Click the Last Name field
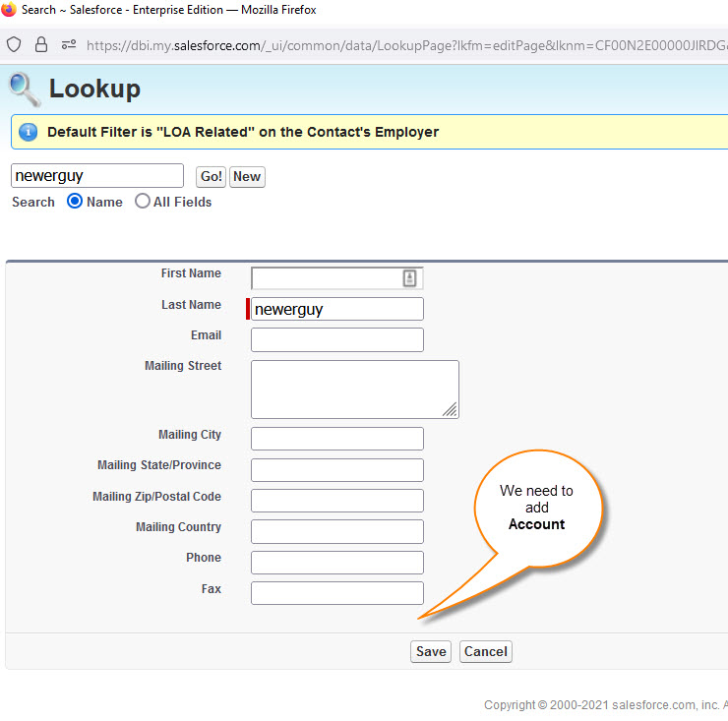 click(x=337, y=309)
